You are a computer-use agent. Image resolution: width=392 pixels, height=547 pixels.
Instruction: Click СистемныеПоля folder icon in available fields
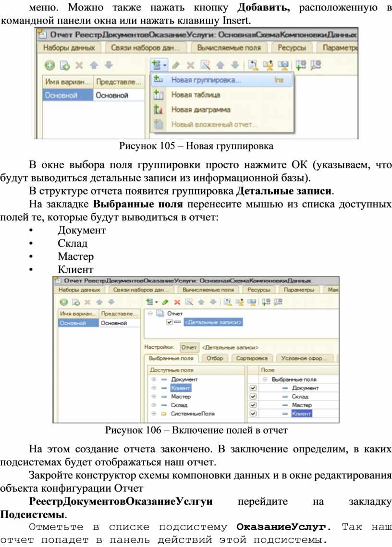tap(164, 414)
